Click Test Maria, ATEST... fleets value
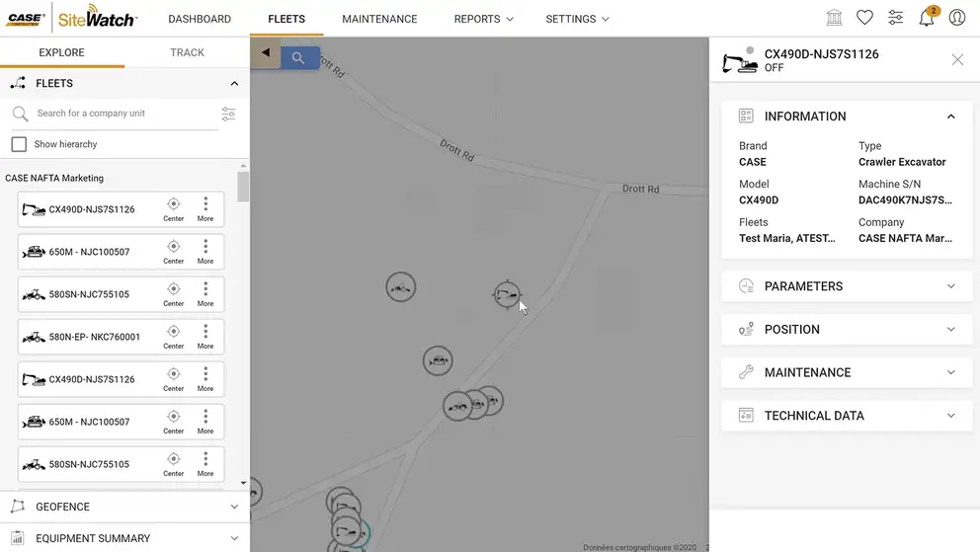 tap(787, 238)
